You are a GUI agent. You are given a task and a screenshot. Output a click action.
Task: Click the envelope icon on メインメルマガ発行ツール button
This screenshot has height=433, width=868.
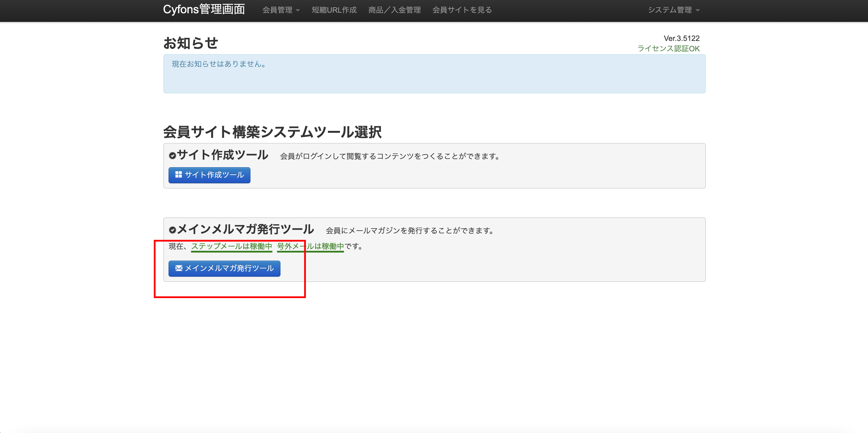[179, 268]
